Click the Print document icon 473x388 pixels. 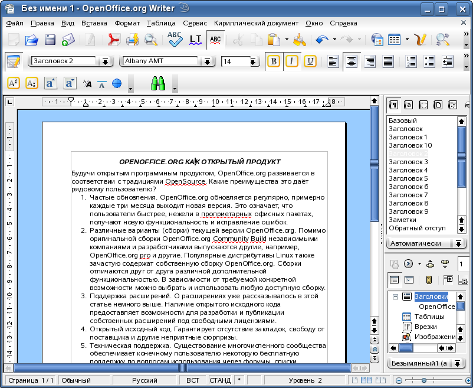pos(132,40)
